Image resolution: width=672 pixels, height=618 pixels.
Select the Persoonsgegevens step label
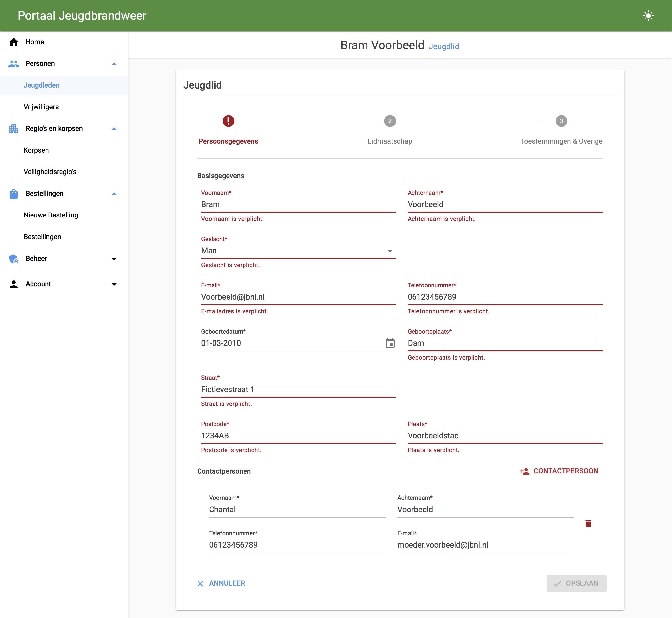(228, 141)
